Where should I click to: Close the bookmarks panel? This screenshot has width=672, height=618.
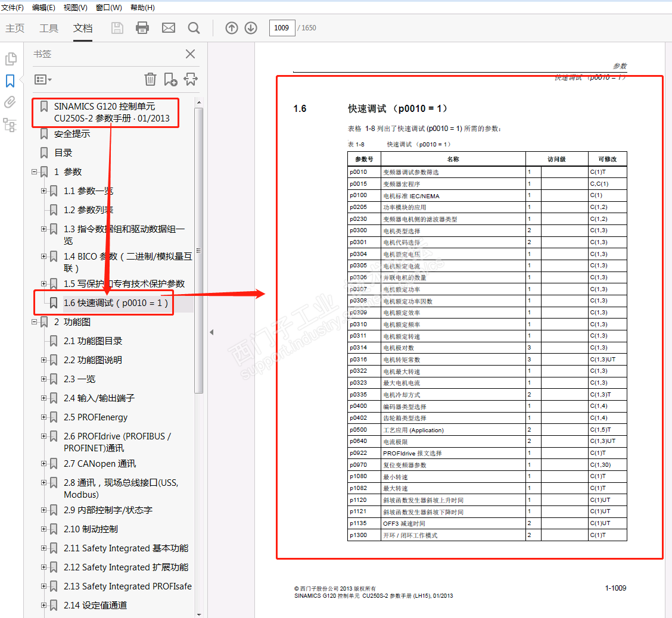point(190,54)
